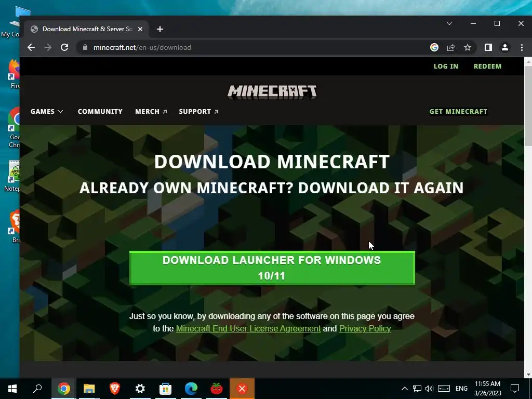Click the Minecraft logo
Screen dimensions: 532x399
(x=272, y=92)
